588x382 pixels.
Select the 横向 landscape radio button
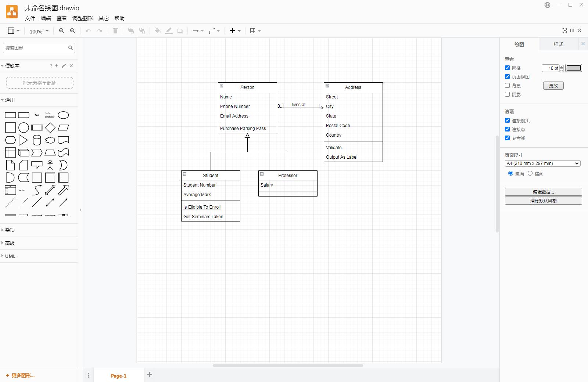[530, 173]
